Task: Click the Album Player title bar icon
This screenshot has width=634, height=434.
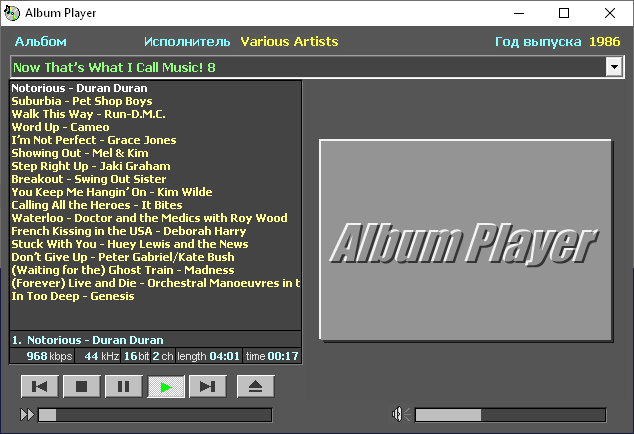Action: (x=12, y=13)
